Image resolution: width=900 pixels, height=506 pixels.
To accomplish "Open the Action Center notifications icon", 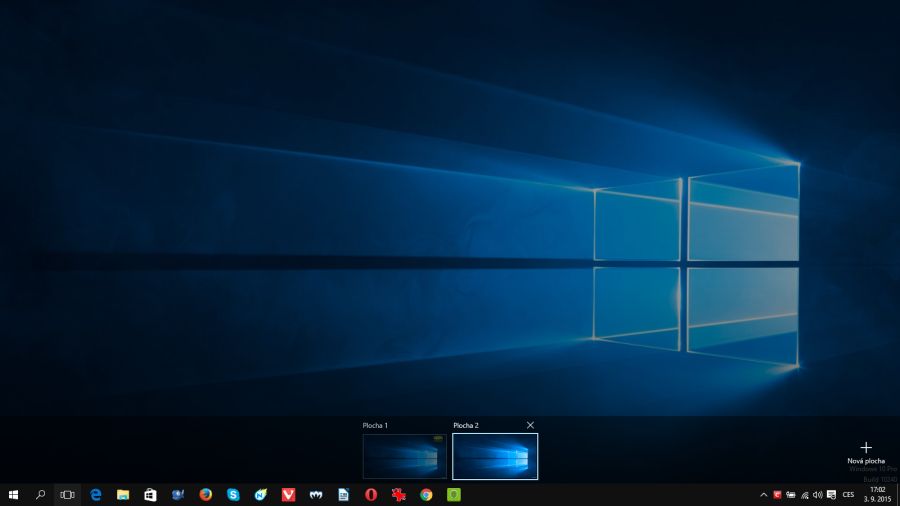I will pyautogui.click(x=831, y=495).
